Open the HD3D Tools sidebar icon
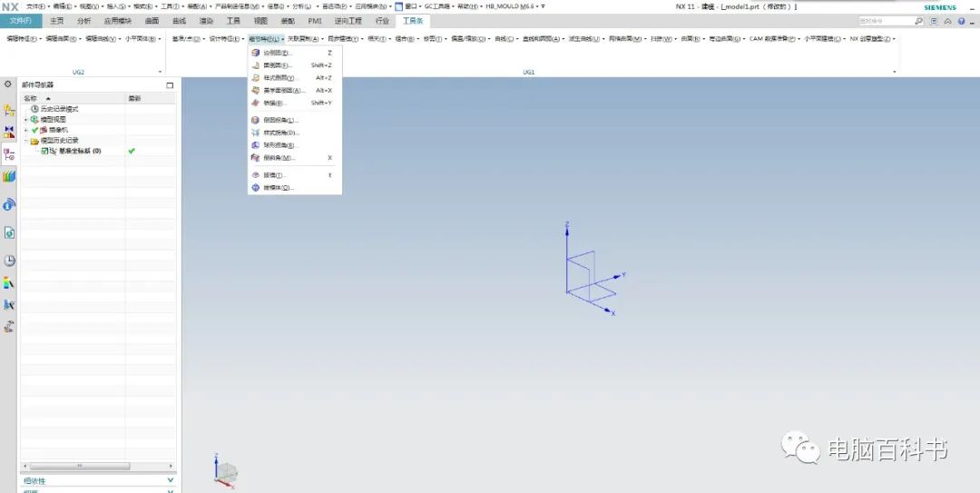Viewport: 980px width, 493px height. coord(9,204)
